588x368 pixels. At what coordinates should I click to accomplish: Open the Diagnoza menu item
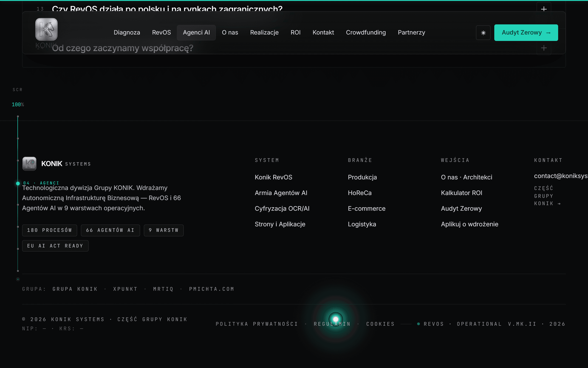click(x=127, y=32)
